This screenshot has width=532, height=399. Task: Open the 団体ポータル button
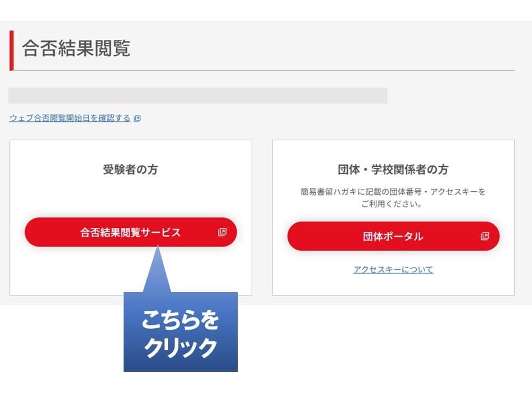coord(393,236)
